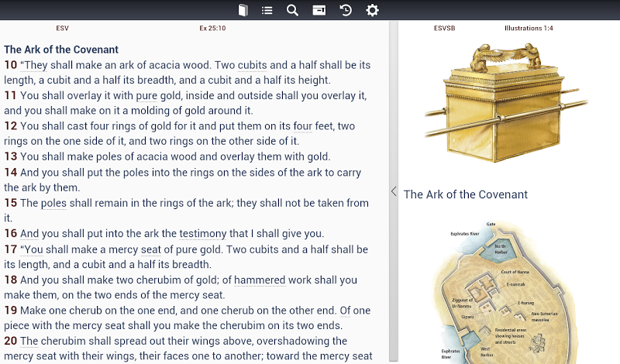Viewport: 620px width, 364px height.
Task: Open the note on underlined word "poles" in verse 15
Action: pyautogui.click(x=53, y=203)
